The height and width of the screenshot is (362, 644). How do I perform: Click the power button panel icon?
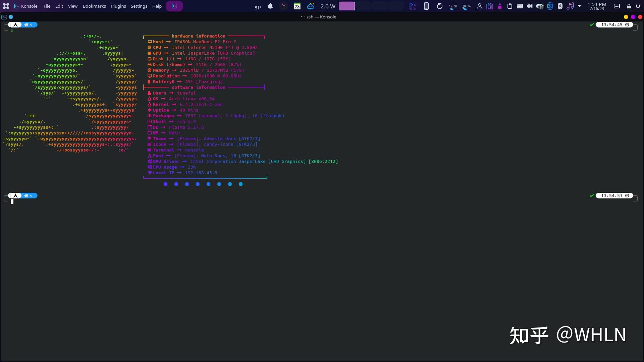(x=638, y=6)
